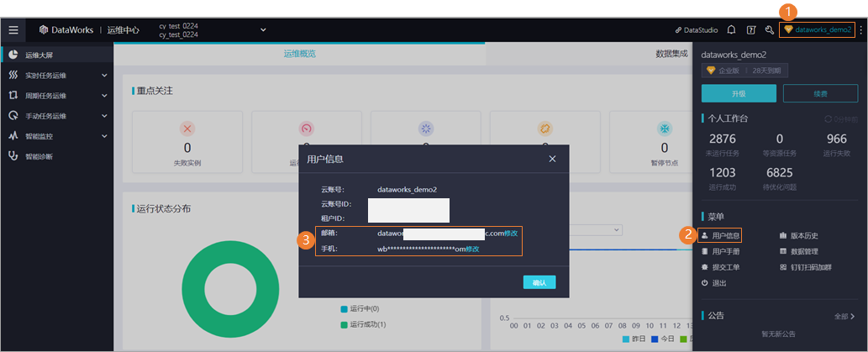Image resolution: width=868 pixels, height=352 pixels.
Task: Switch to the 运维概览 tab
Action: 299,54
